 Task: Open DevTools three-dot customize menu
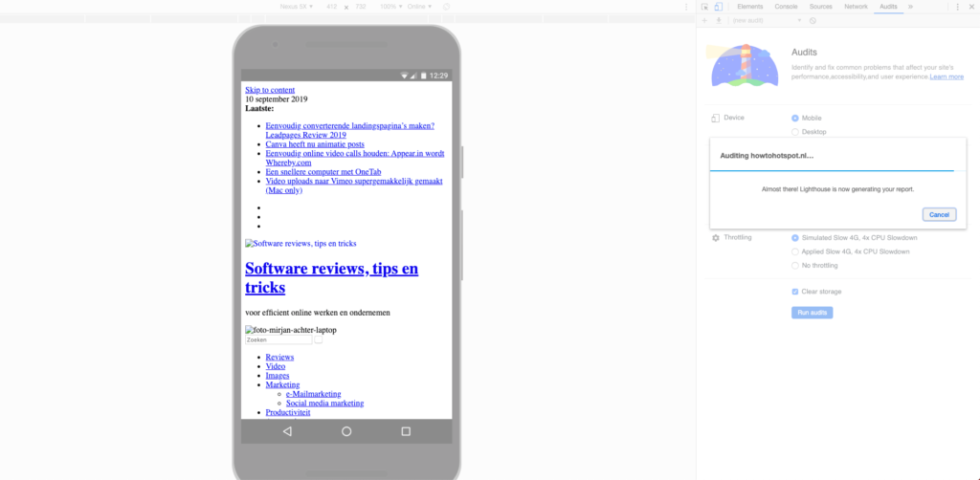tap(959, 7)
